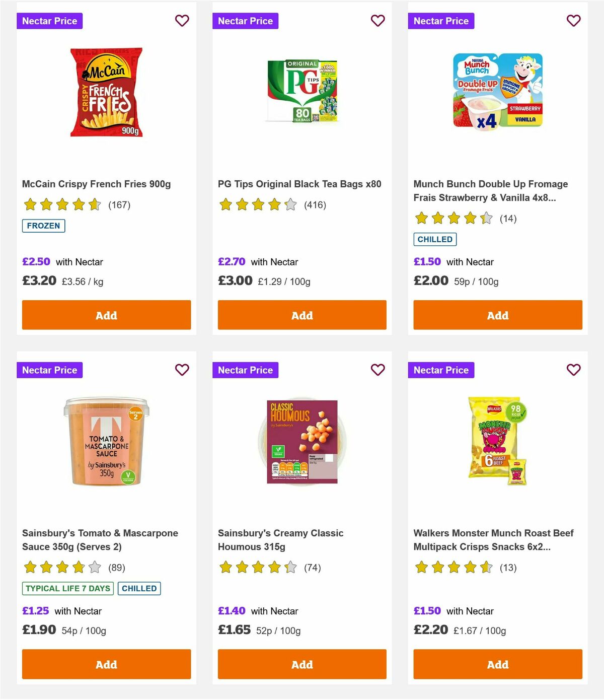Click the heart on Walkers Monster Munch
The width and height of the screenshot is (604, 700).
(573, 370)
